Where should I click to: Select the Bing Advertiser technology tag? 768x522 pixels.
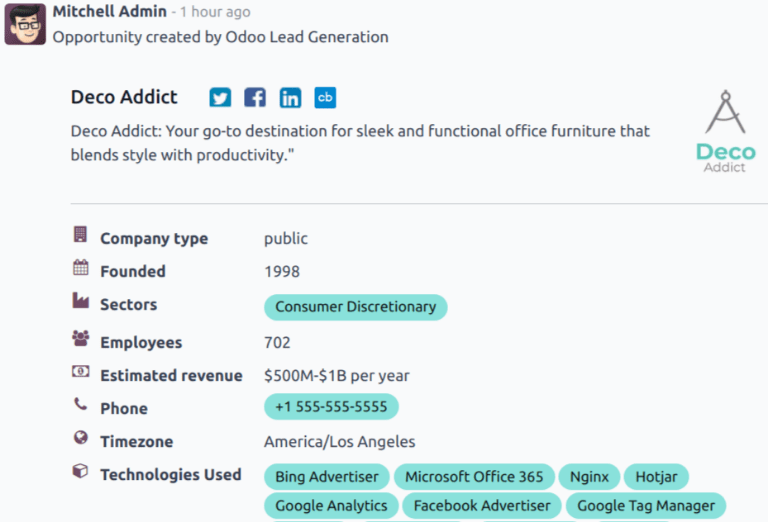[327, 477]
